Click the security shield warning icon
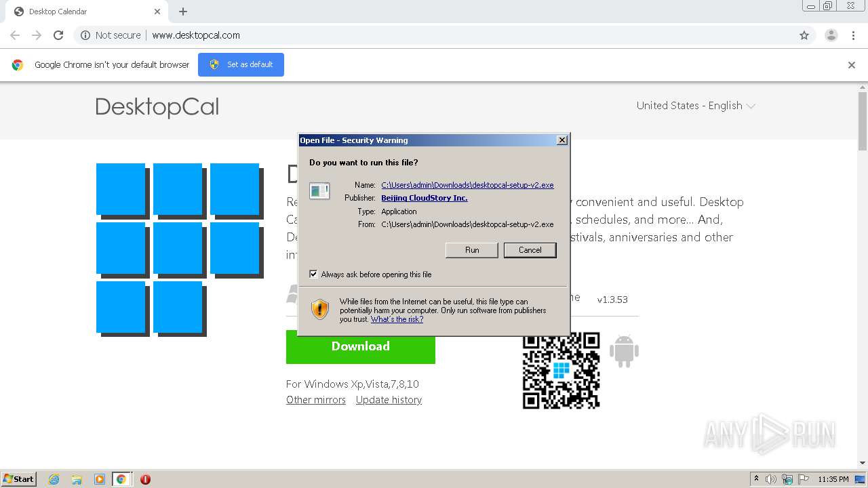 (320, 310)
